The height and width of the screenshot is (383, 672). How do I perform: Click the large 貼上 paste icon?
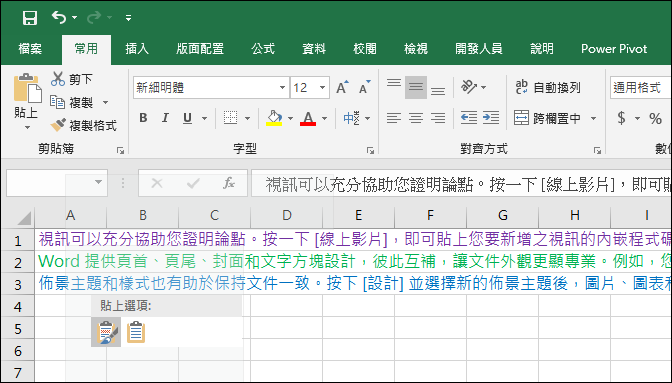click(x=27, y=88)
